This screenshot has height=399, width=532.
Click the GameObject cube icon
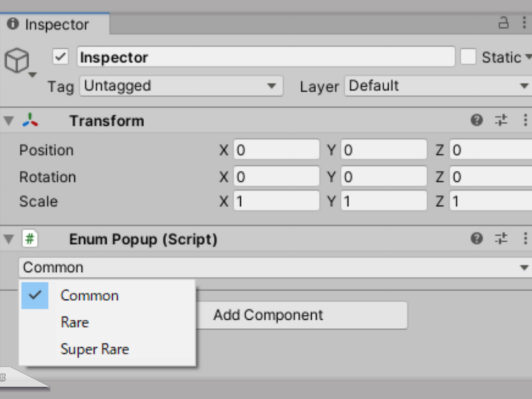17,60
